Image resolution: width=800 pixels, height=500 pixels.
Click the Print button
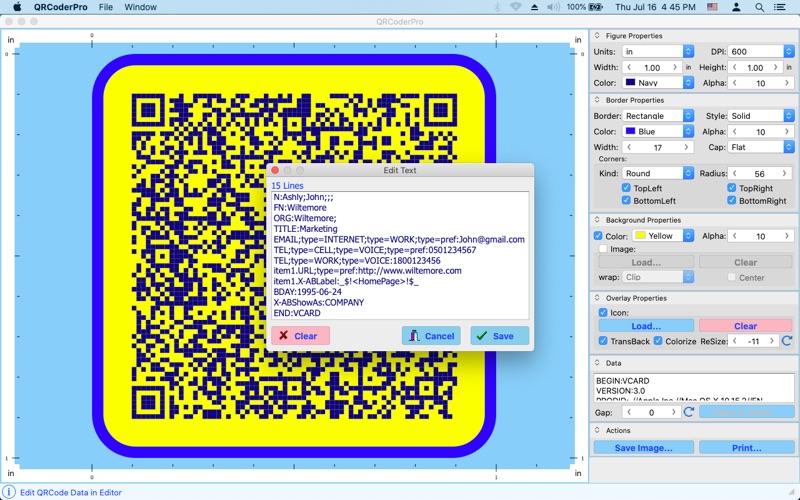click(746, 448)
